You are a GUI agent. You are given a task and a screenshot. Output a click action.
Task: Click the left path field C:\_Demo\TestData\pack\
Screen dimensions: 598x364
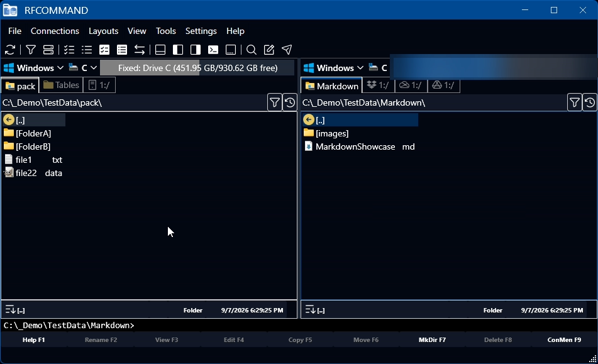133,102
